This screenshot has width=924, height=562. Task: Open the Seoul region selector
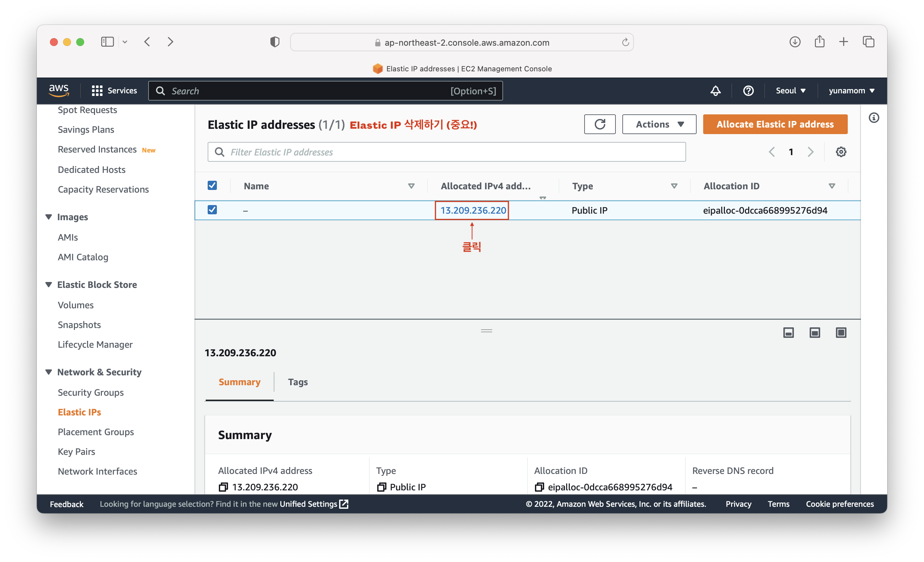790,91
